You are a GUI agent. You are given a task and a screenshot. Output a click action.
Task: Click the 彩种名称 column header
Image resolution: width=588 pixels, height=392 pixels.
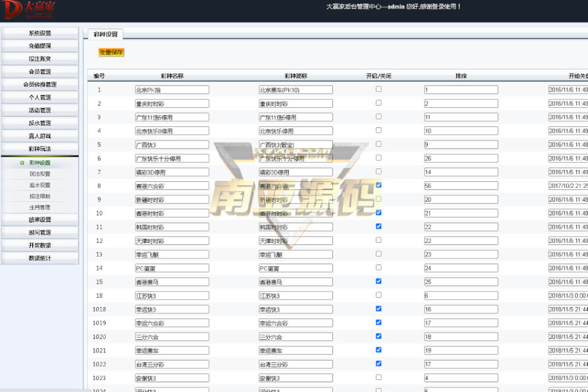point(172,76)
